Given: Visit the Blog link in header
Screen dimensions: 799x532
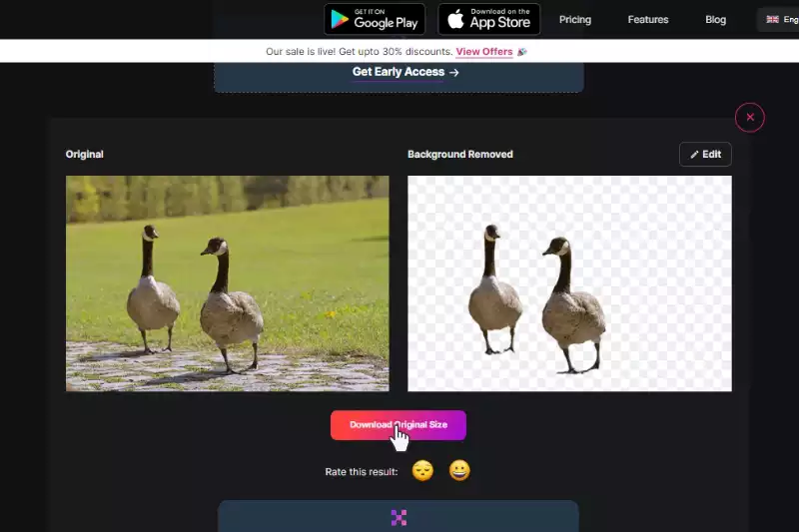Looking at the screenshot, I should point(715,20).
